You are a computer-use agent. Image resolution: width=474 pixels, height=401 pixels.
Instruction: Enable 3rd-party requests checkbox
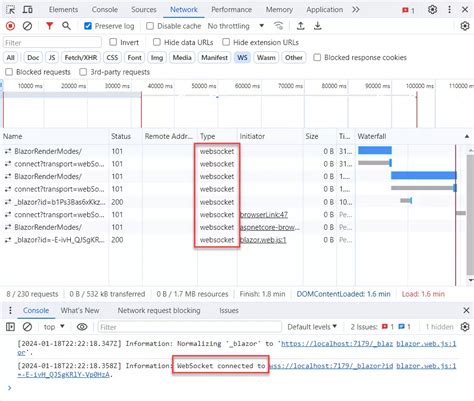point(83,72)
